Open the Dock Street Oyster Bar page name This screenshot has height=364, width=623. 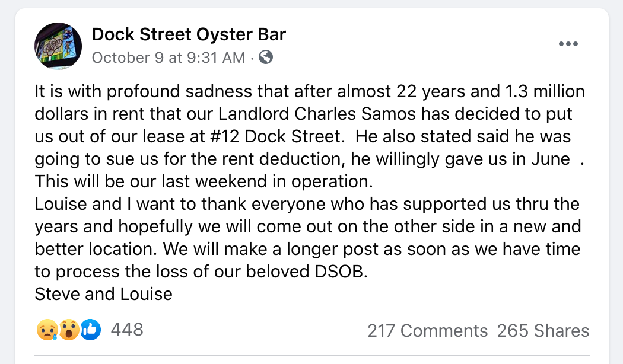[189, 34]
